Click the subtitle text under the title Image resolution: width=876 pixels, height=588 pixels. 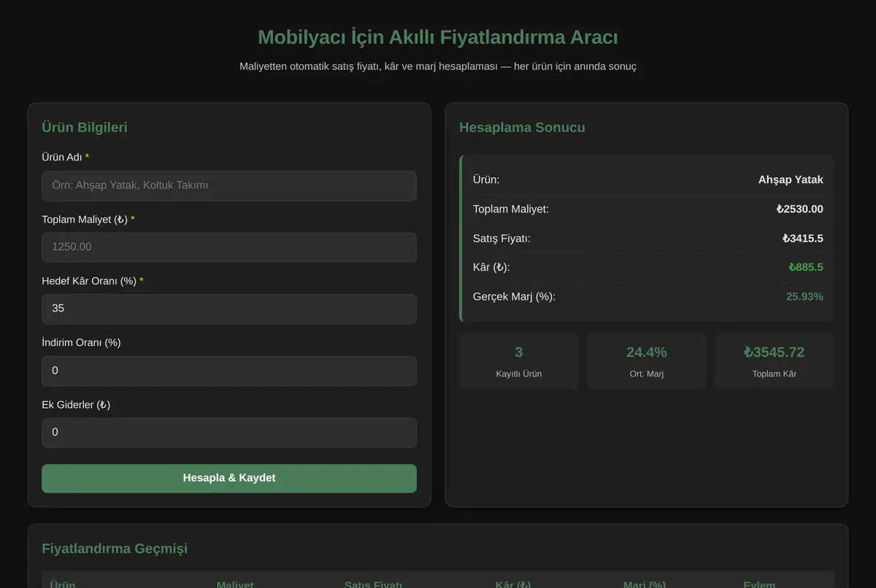438,66
